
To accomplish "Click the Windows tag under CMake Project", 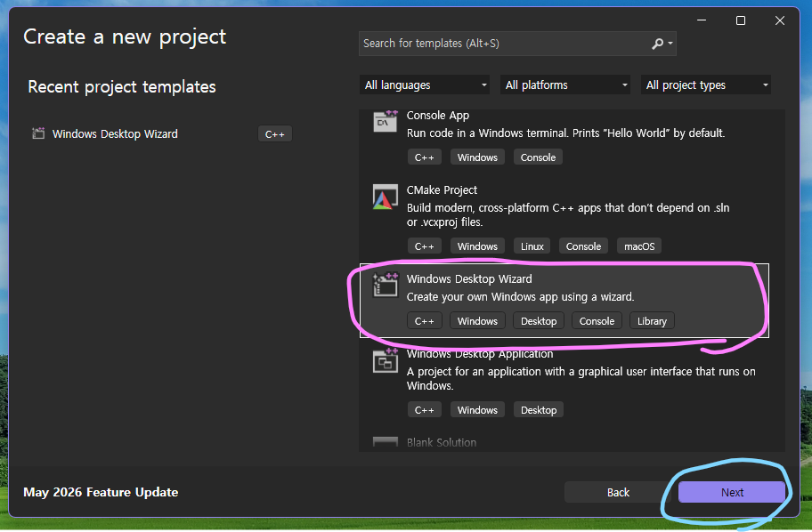I will point(477,246).
